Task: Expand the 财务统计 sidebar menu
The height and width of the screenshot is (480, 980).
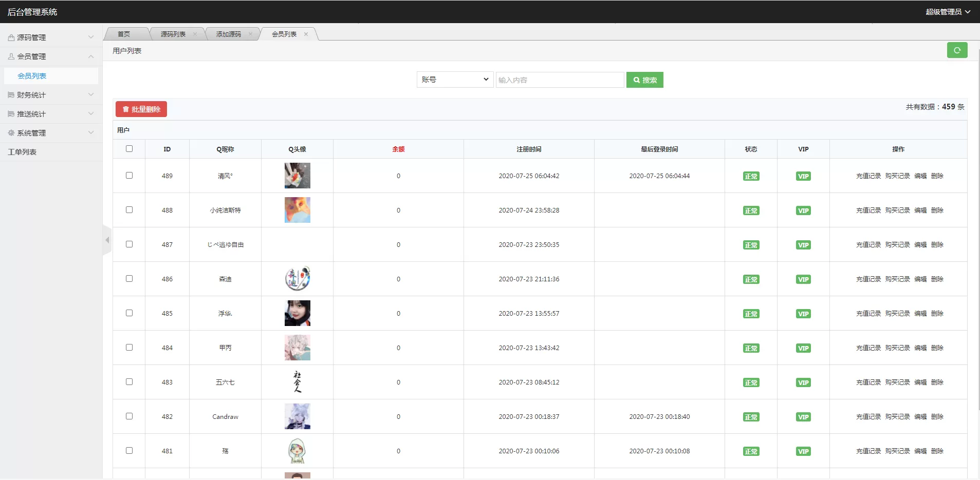Action: [x=51, y=95]
